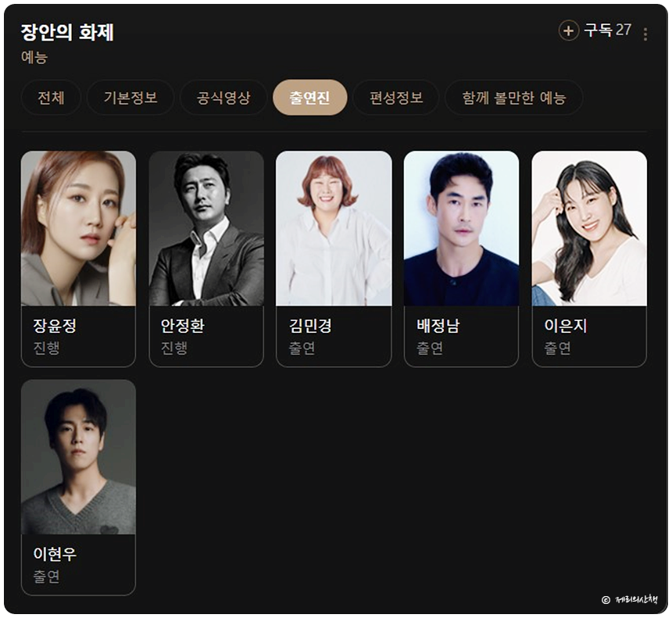Screen dimensions: 672x618
Task: Open 배정남's profile photo
Action: 462,228
